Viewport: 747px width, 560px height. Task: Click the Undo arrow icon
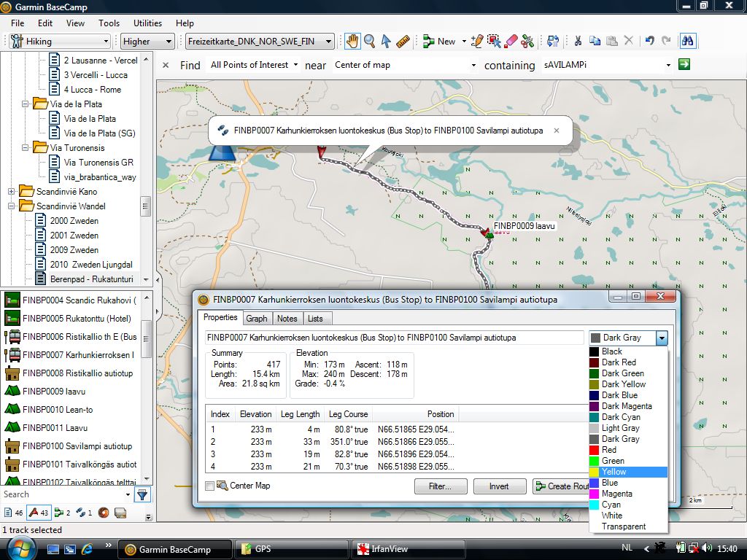(649, 42)
